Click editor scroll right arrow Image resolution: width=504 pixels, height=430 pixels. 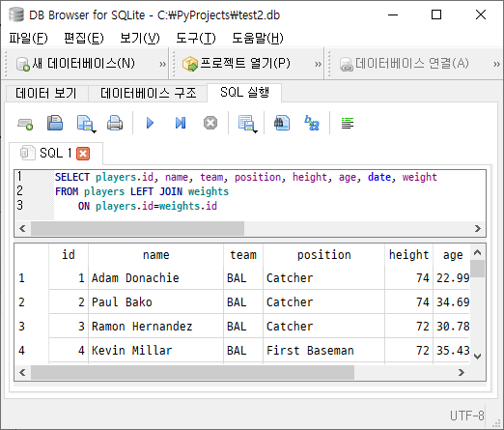coord(478,228)
